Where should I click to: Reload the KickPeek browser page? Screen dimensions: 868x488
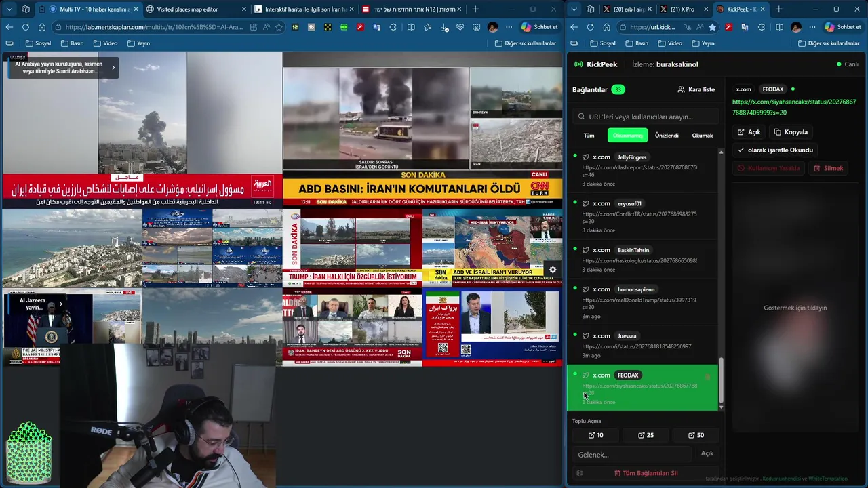[590, 27]
